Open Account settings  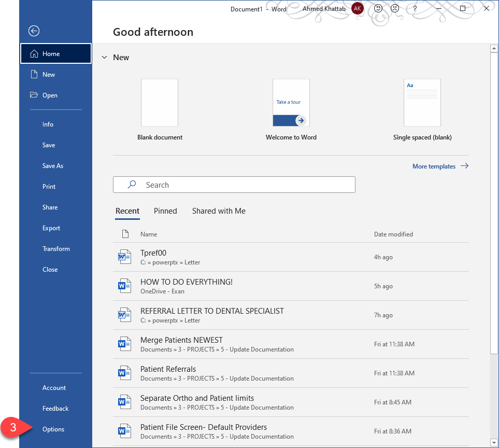click(54, 387)
